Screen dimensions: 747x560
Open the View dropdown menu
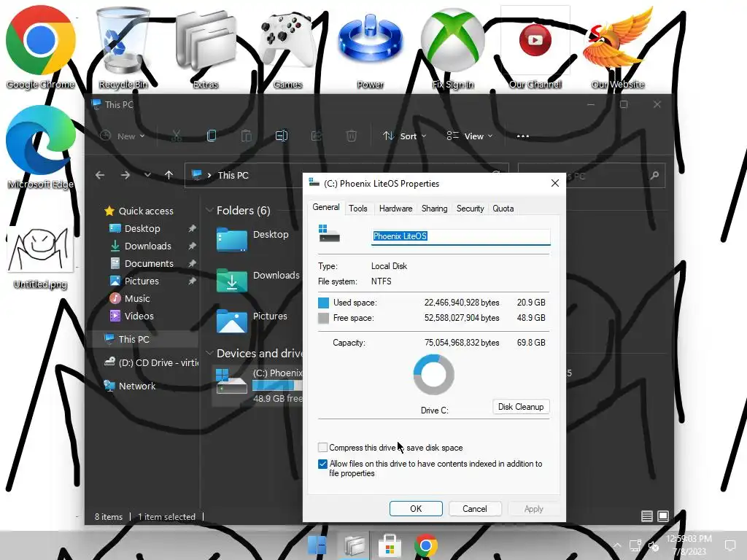coord(469,136)
